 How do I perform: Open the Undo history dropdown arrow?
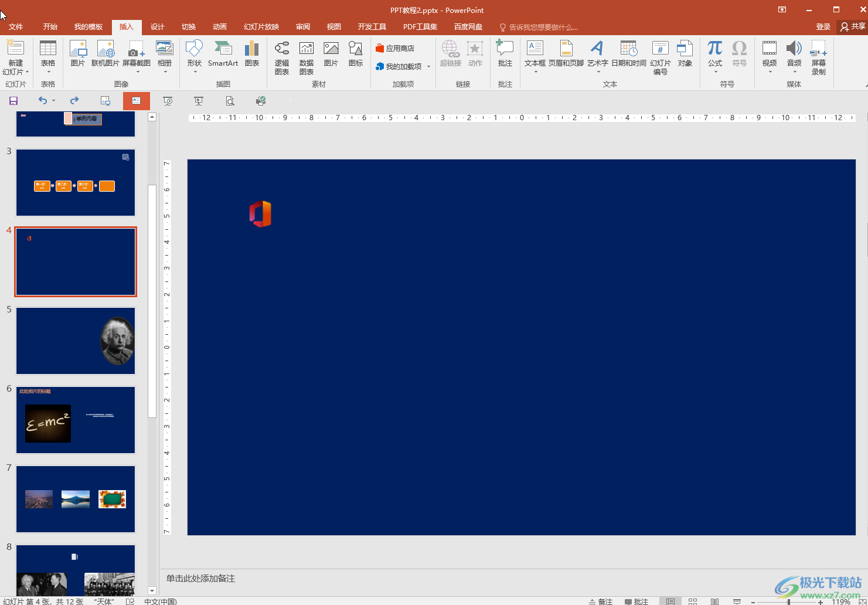point(53,101)
